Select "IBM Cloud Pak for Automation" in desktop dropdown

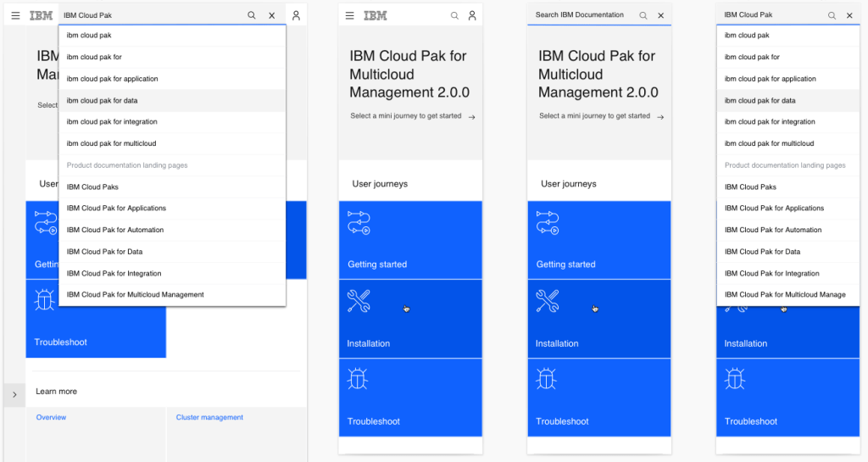(115, 230)
